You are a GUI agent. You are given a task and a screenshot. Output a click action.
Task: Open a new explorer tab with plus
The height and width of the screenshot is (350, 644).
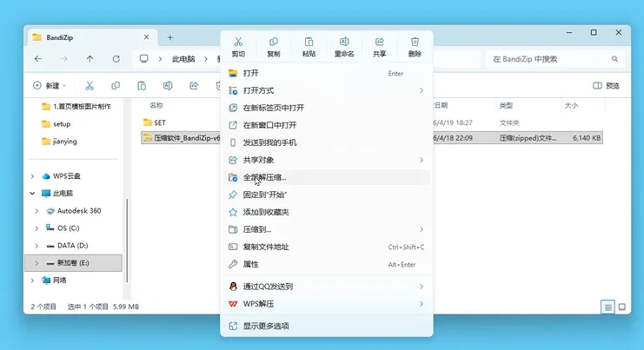pos(170,37)
